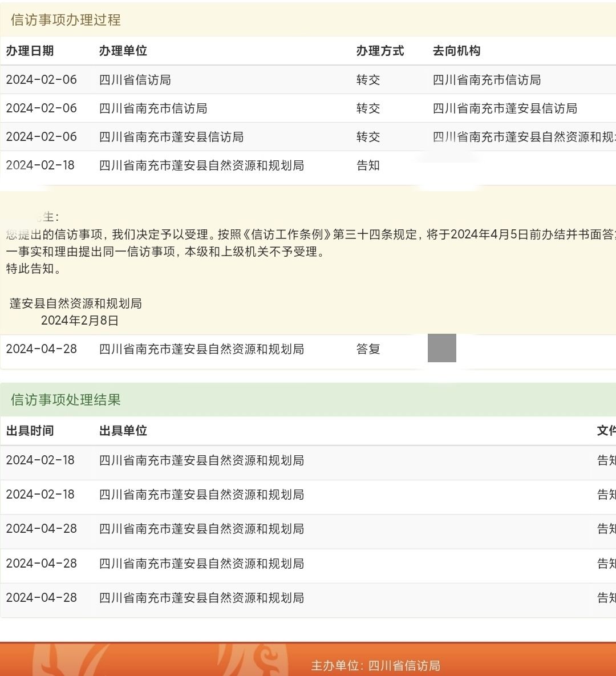Click the 特此告知 line in the notice

[x=33, y=269]
